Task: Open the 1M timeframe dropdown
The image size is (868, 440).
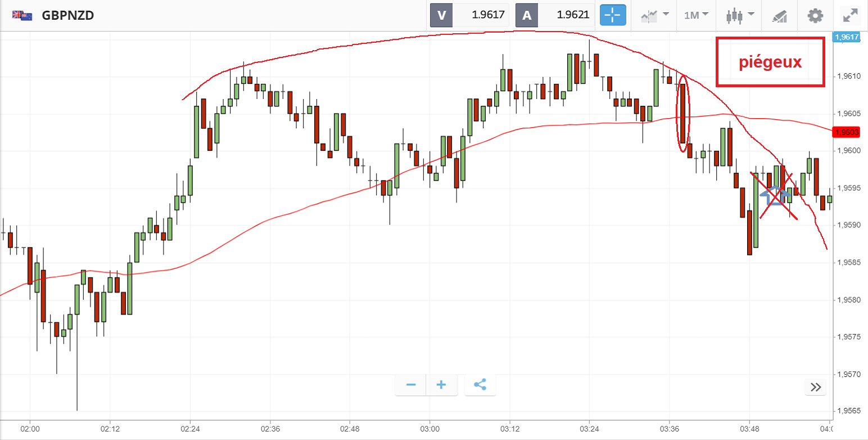Action: point(695,15)
